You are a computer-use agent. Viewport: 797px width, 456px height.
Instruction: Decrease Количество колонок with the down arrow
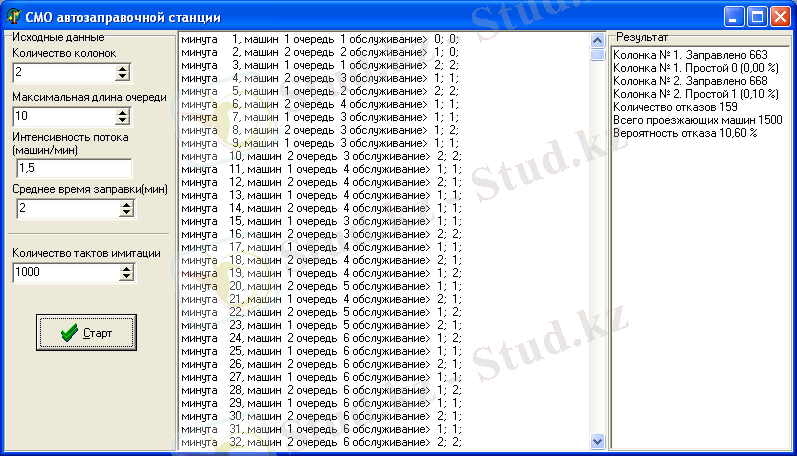click(x=122, y=77)
